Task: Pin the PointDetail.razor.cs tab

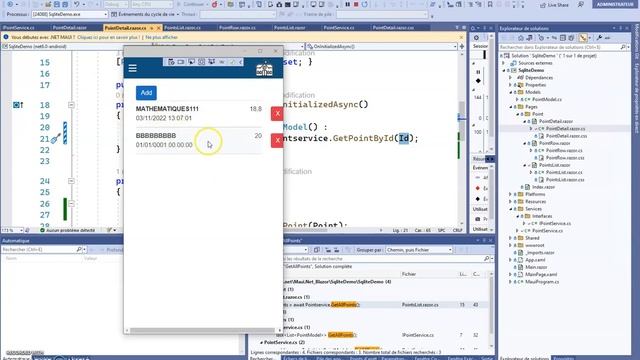Action: [x=151, y=28]
